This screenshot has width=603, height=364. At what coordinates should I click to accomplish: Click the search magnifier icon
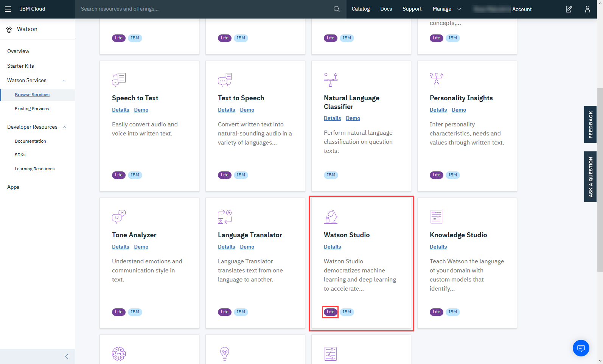[x=336, y=9]
